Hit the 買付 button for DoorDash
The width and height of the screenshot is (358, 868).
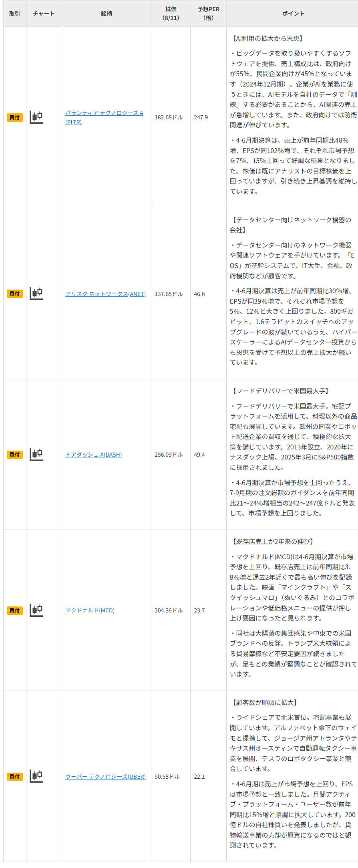point(15,455)
